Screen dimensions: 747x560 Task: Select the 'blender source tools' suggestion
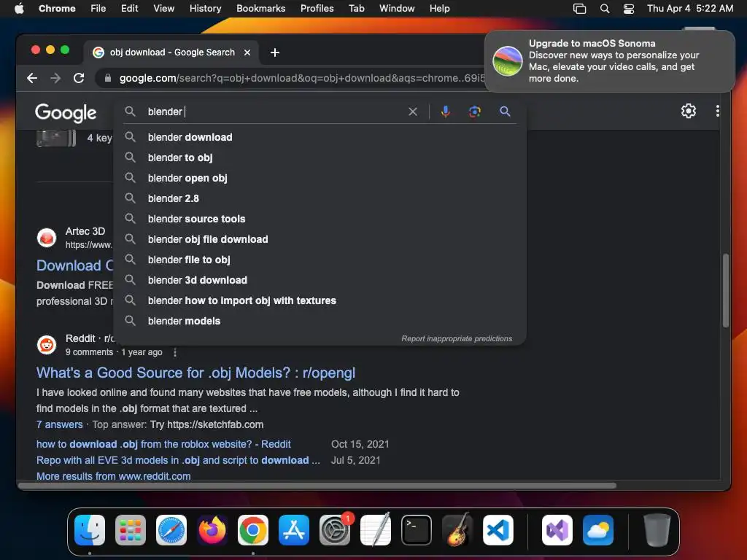320,219
